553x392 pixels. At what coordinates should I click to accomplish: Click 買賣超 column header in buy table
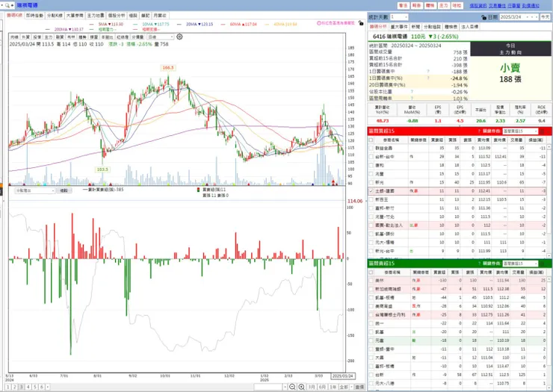[x=436, y=140]
